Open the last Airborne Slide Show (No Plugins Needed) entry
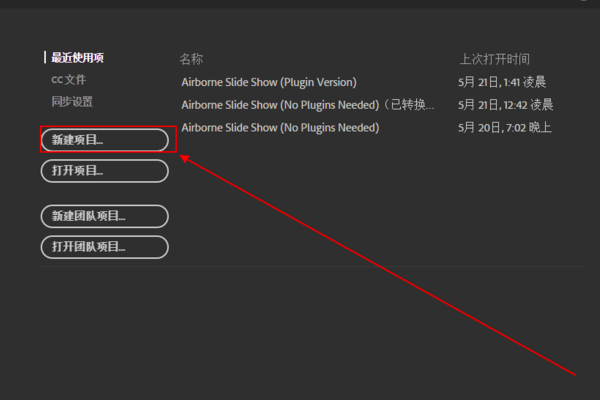 [x=280, y=127]
